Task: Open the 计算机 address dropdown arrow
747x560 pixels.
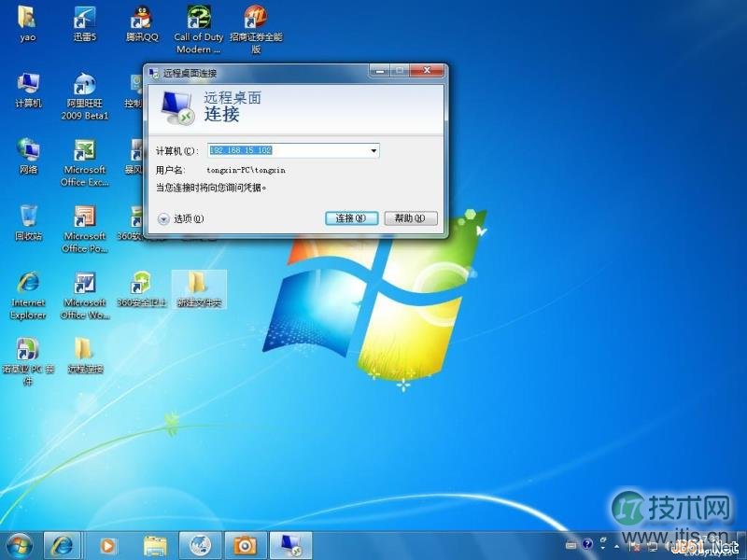Action: [x=373, y=150]
